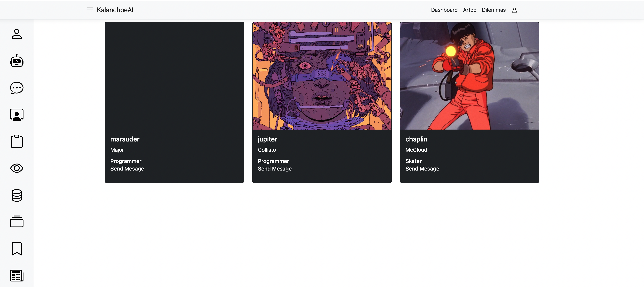Open the robot bot sidebar icon
Viewport: 644px width, 287px height.
tap(17, 61)
